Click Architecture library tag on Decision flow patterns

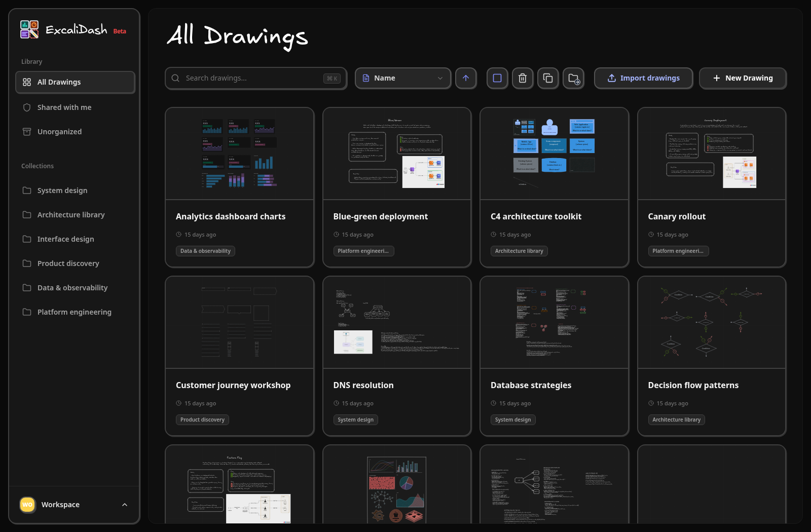tap(677, 420)
